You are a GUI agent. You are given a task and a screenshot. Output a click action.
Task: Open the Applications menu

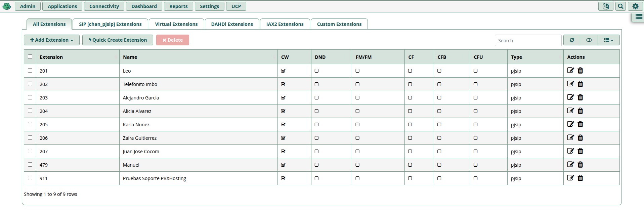pyautogui.click(x=62, y=6)
